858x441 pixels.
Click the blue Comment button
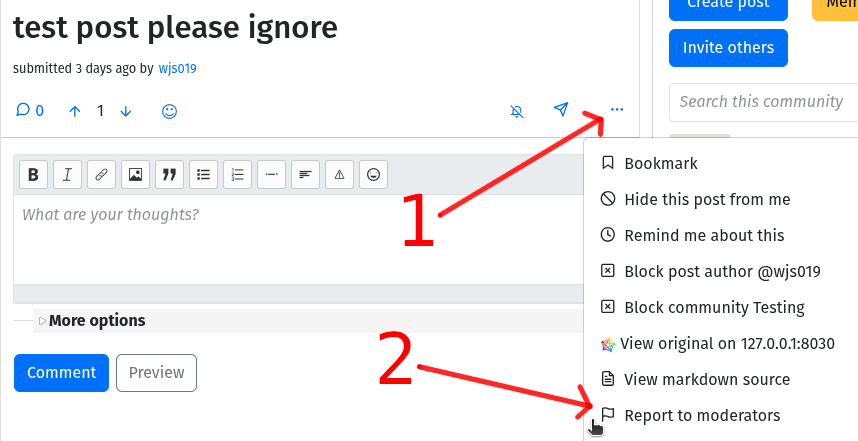(61, 373)
